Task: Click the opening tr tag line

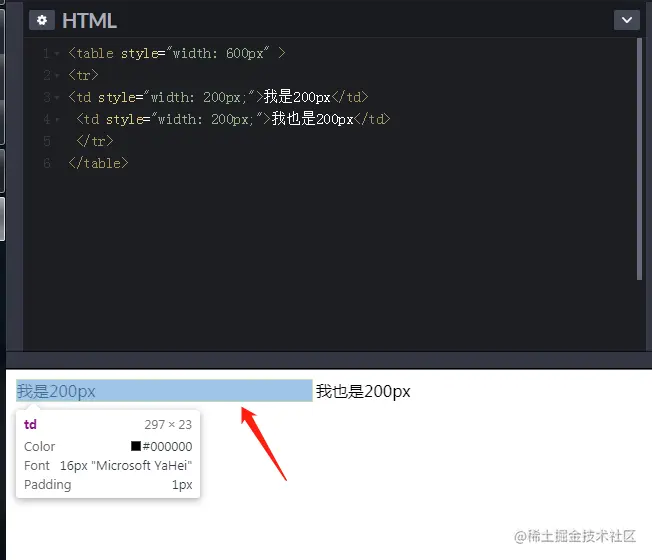Action: tap(84, 75)
